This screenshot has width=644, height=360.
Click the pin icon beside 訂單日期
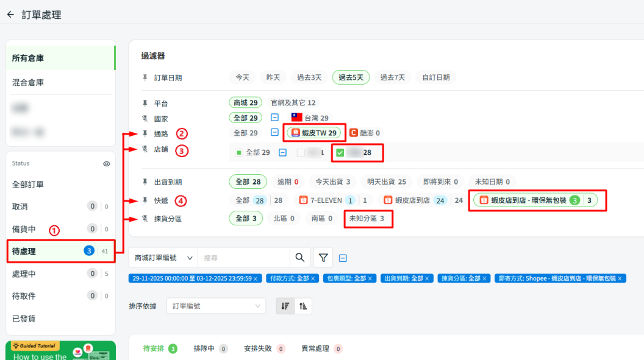(145, 77)
